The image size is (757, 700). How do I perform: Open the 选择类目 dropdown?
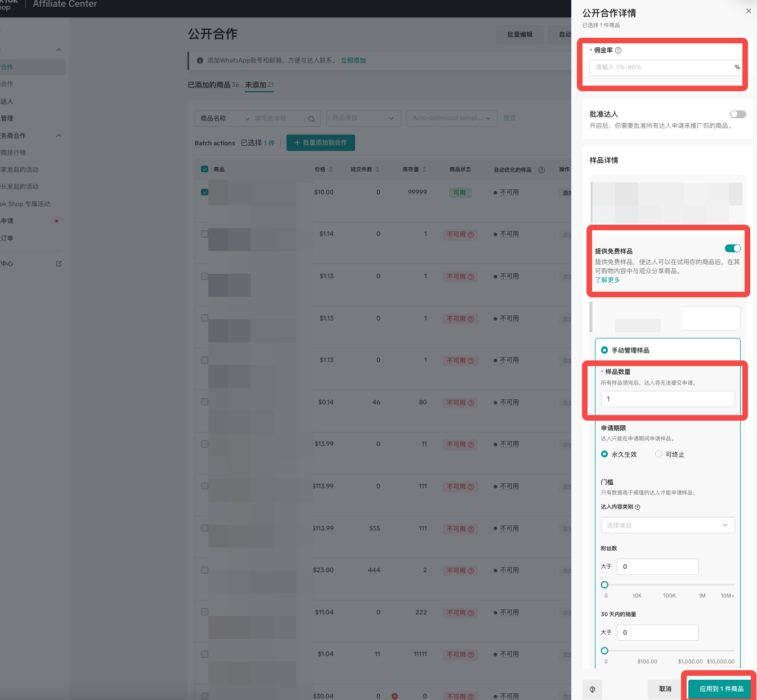[x=667, y=525]
